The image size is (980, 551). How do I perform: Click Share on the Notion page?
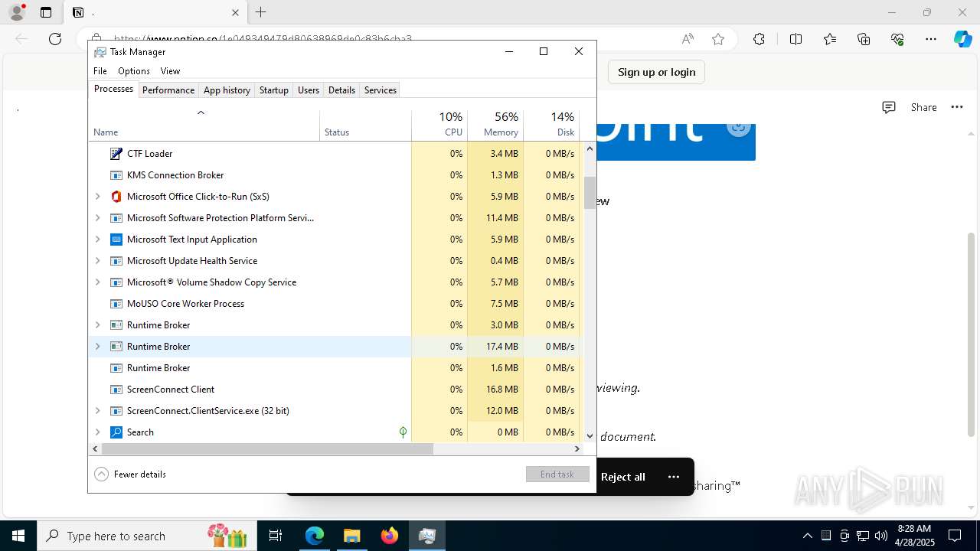(923, 107)
